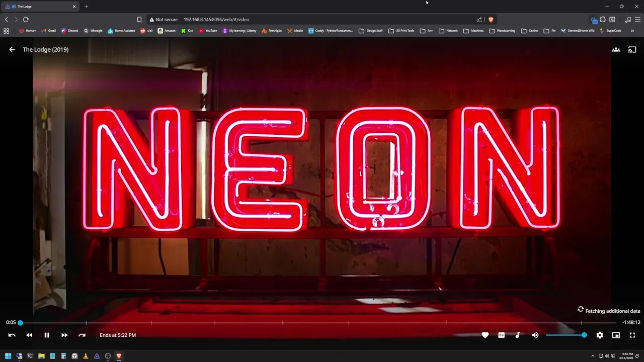Adjust the volume slider
The width and height of the screenshot is (644, 362).
pyautogui.click(x=566, y=335)
